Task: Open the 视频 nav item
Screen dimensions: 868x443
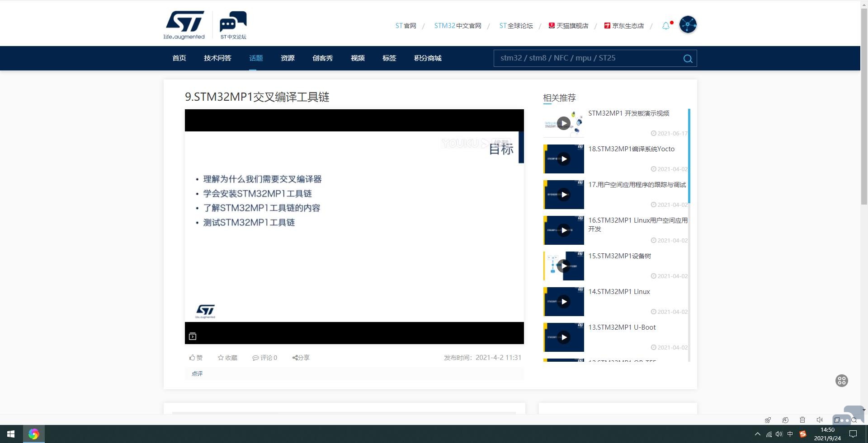Action: pos(358,58)
